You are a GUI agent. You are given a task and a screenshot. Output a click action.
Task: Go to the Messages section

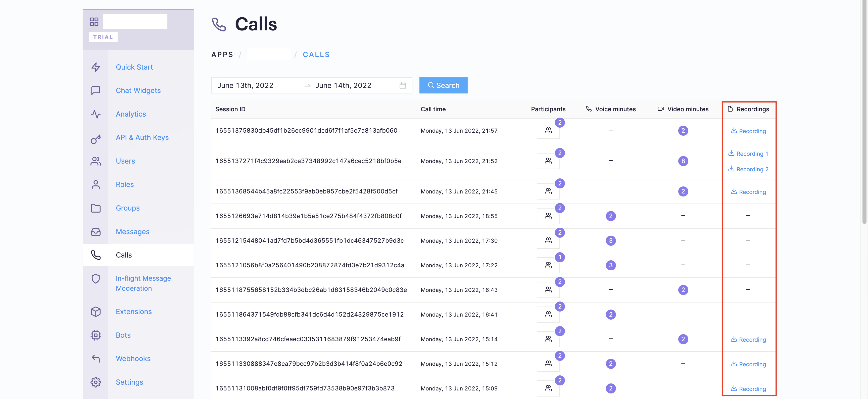tap(132, 231)
